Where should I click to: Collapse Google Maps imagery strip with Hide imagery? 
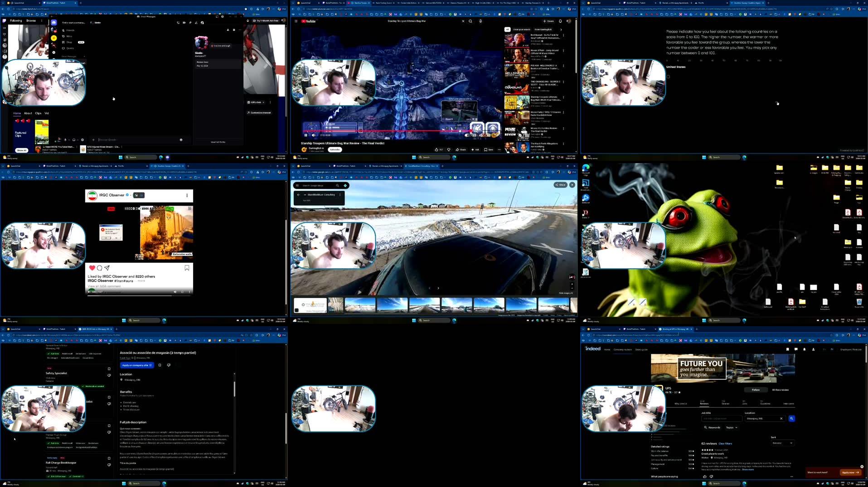click(x=565, y=293)
